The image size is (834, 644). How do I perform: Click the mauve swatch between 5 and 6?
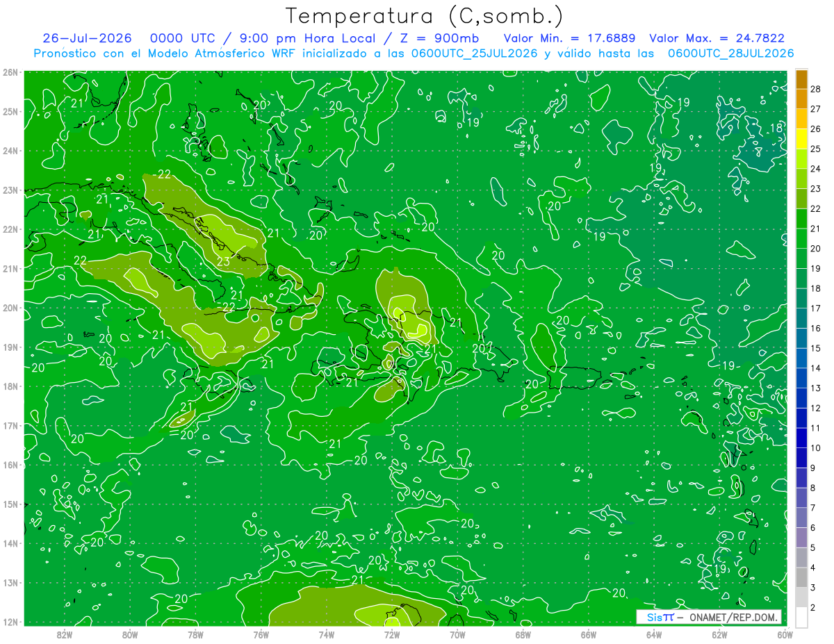[x=801, y=538]
